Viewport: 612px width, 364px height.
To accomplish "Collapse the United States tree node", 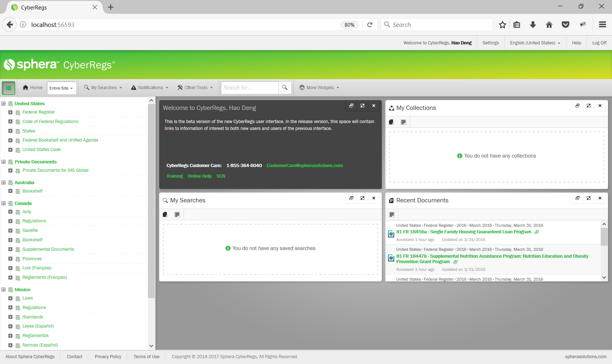I will pyautogui.click(x=4, y=104).
